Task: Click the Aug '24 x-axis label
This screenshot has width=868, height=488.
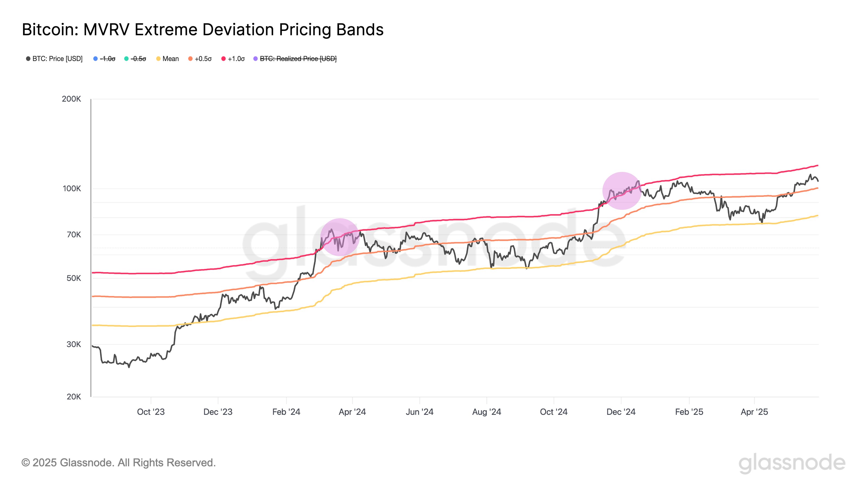Action: click(x=487, y=412)
